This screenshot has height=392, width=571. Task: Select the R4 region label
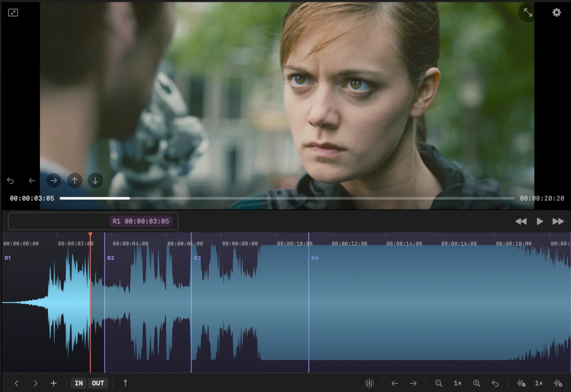point(315,258)
